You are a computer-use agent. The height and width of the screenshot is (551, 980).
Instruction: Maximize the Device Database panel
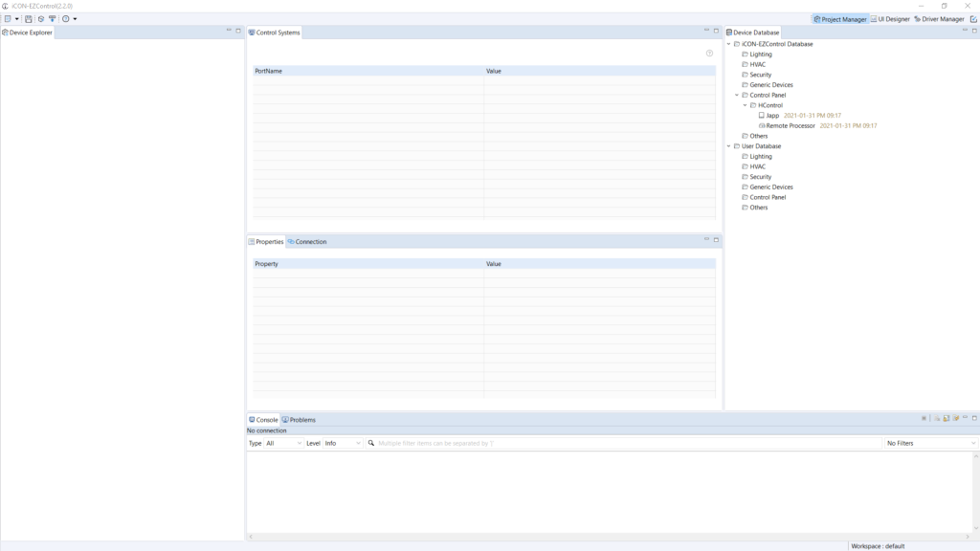(974, 31)
